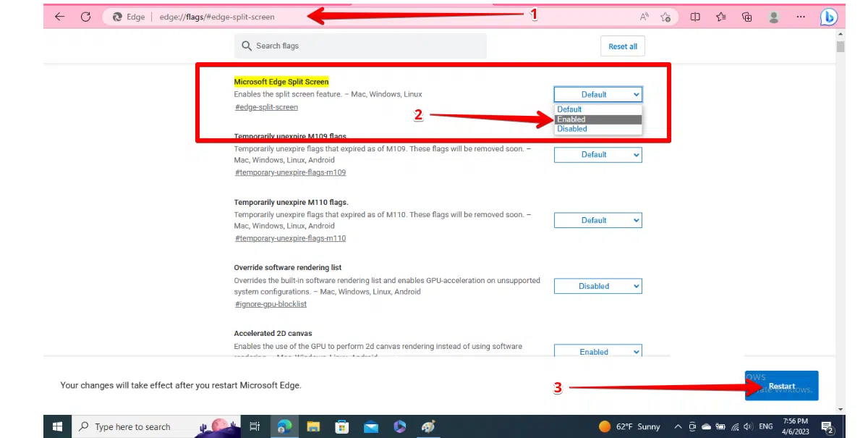Click the page vertical scrollbar thumb

click(841, 47)
